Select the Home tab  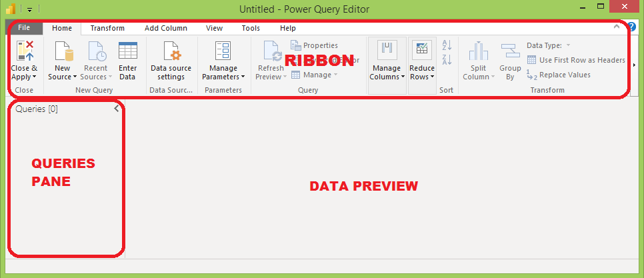point(62,28)
